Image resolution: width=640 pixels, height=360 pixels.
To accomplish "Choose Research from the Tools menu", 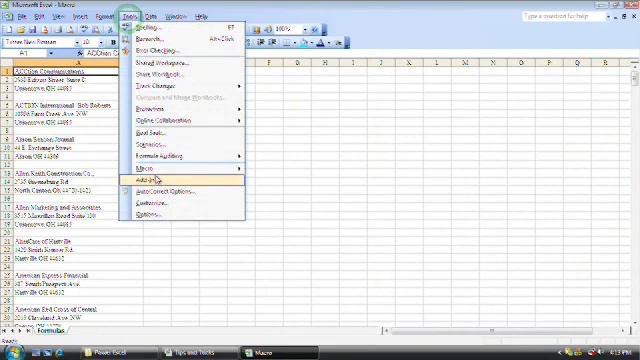I will [x=182, y=39].
